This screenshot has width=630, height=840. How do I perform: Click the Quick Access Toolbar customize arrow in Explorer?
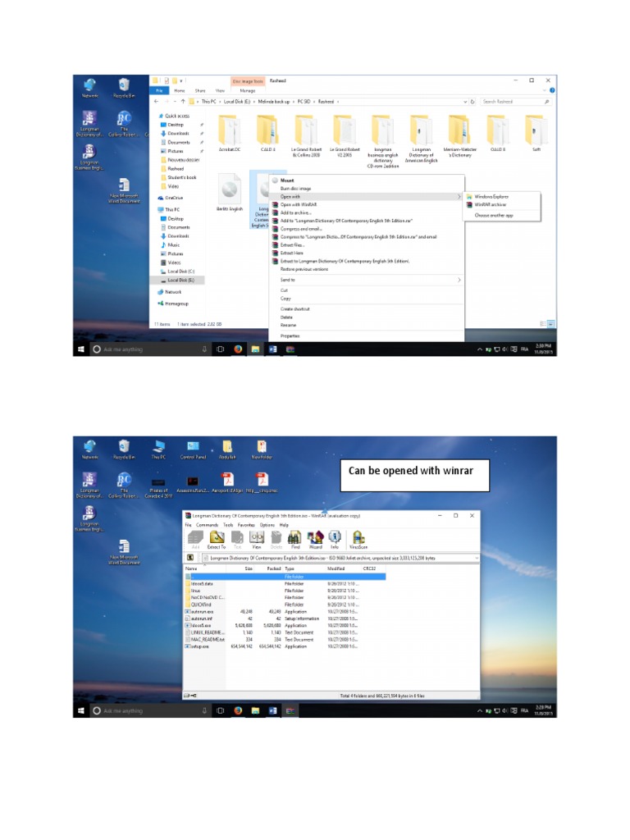181,81
